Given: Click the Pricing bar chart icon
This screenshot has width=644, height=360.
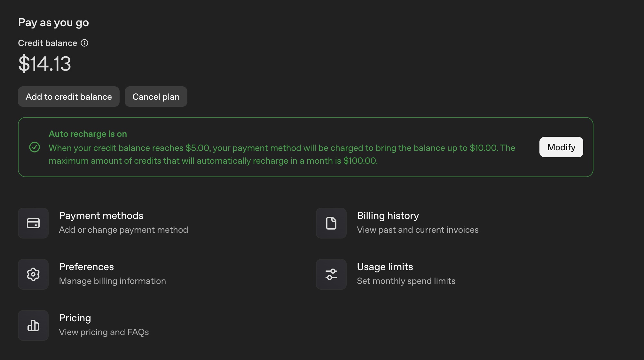Looking at the screenshot, I should (x=33, y=325).
